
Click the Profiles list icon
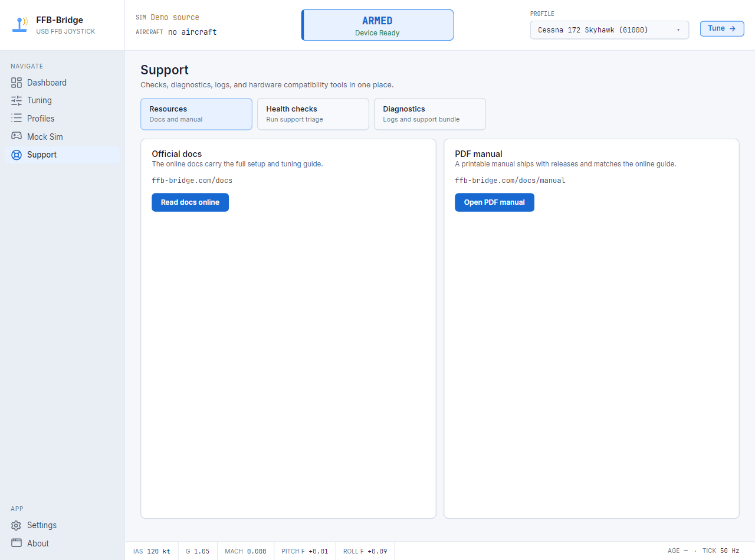tap(17, 119)
